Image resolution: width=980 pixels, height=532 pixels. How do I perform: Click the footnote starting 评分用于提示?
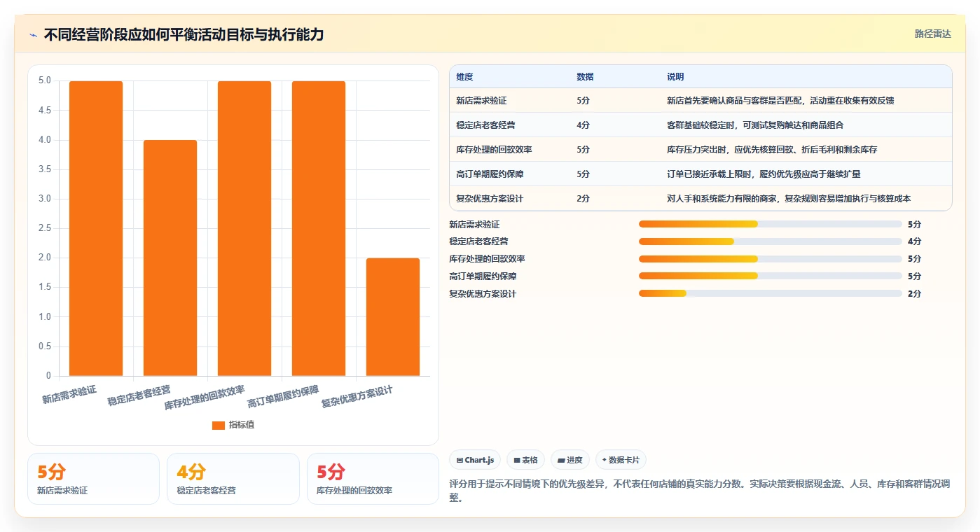click(x=699, y=490)
